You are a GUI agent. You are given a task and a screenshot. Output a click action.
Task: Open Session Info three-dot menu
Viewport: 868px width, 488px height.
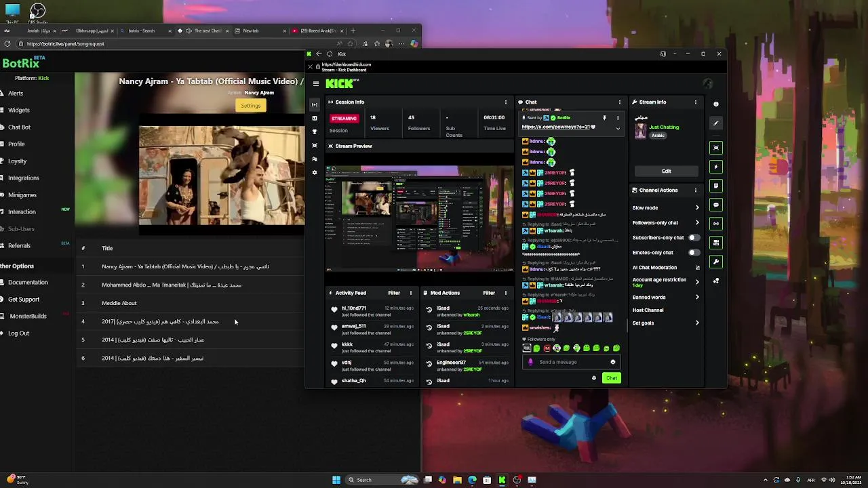point(505,102)
